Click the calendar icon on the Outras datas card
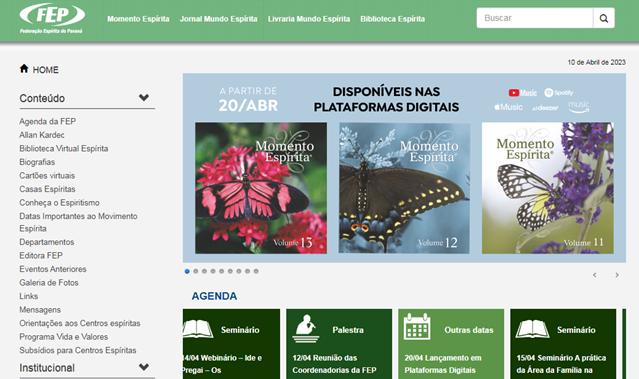The height and width of the screenshot is (379, 639). 417,327
